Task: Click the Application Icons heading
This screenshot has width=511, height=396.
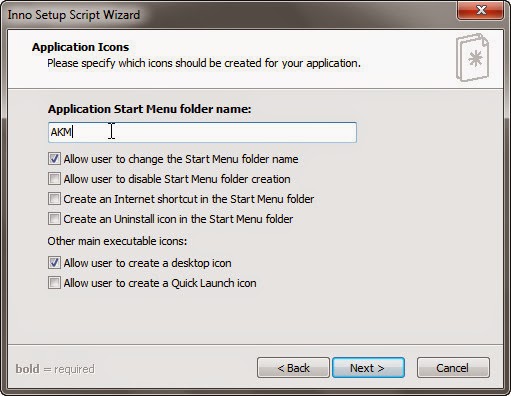Action: [80, 47]
